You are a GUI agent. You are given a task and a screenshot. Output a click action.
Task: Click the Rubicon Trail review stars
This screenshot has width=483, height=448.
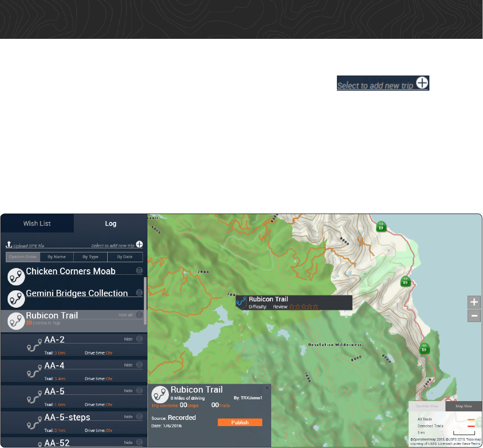[x=303, y=307]
